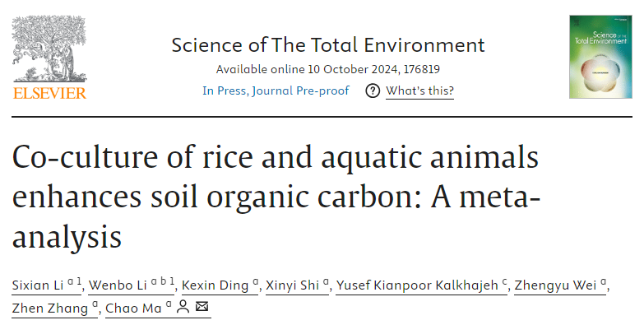Click the envelope email icon
Screen dimensions: 644x334
[202, 308]
